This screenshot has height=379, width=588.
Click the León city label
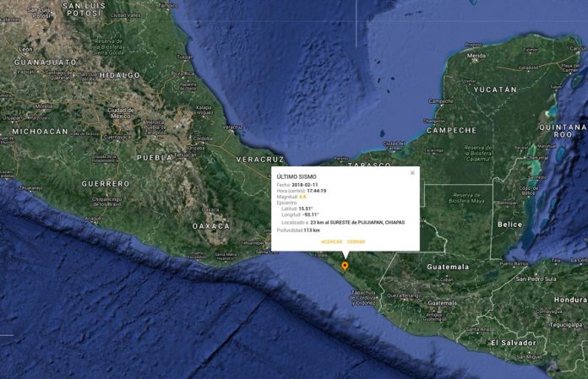[x=25, y=50]
